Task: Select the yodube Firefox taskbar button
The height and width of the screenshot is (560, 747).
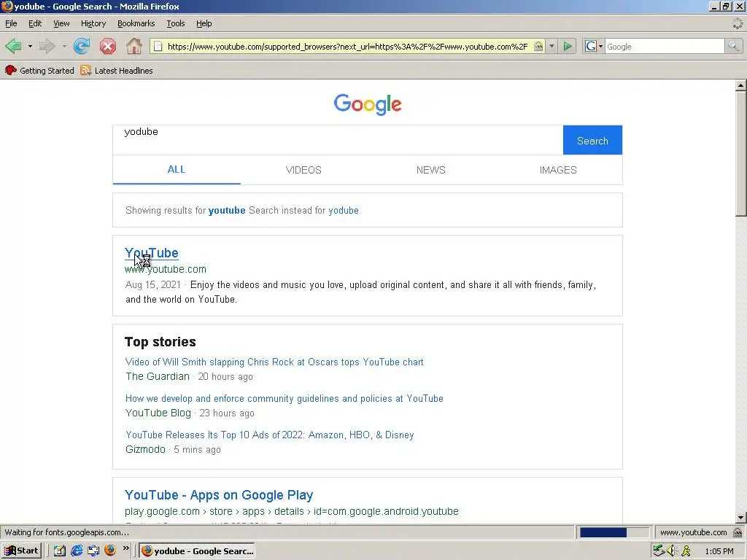Action: pyautogui.click(x=197, y=551)
